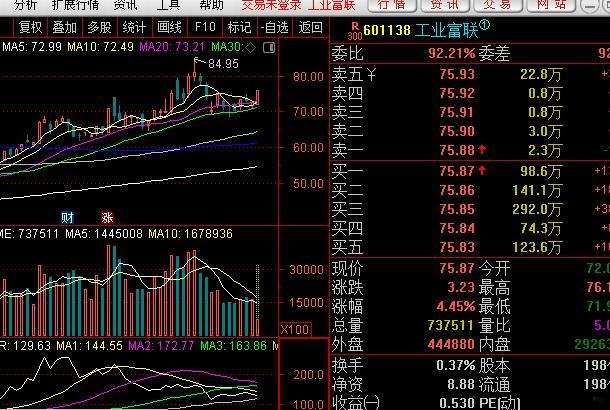
Task: Click 卖一 price 75.88
Action: tap(457, 150)
